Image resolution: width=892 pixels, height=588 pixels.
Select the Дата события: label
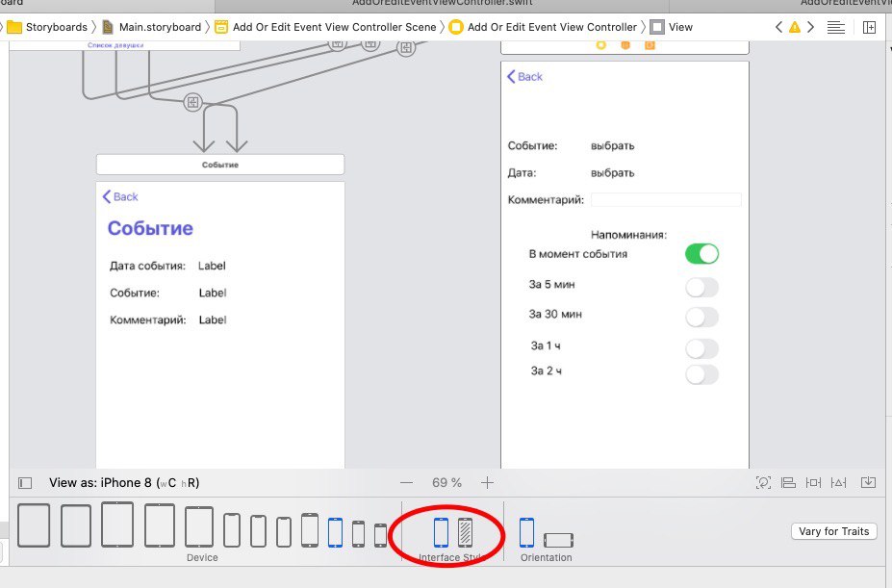147,266
